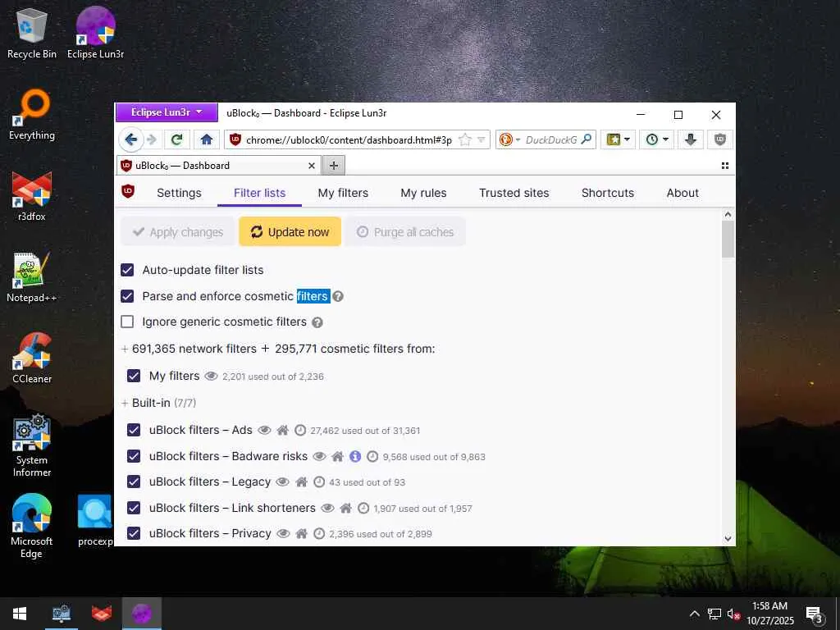
Task: View content of My filters via eye icon
Action: click(211, 376)
